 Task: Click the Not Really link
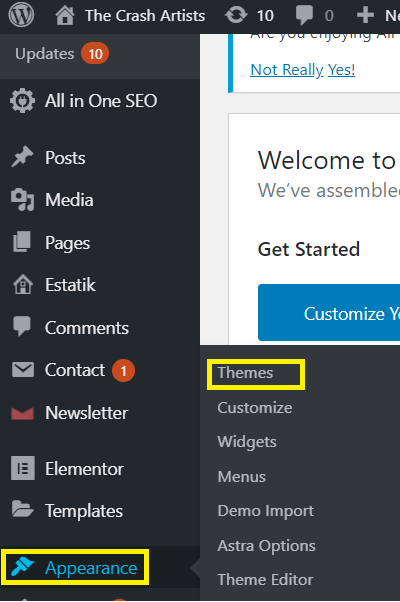(287, 70)
